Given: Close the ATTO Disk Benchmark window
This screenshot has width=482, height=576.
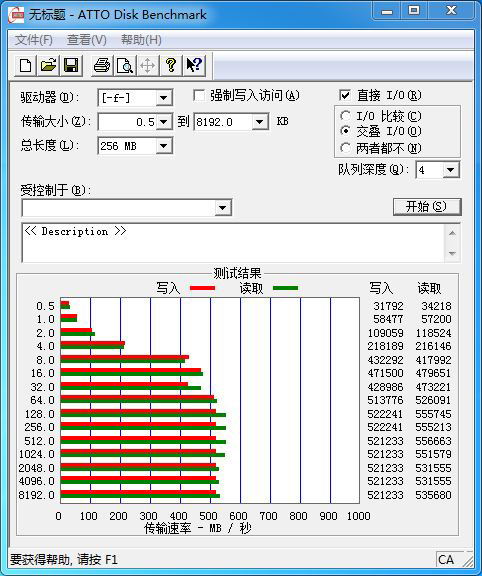Looking at the screenshot, I should (x=451, y=11).
